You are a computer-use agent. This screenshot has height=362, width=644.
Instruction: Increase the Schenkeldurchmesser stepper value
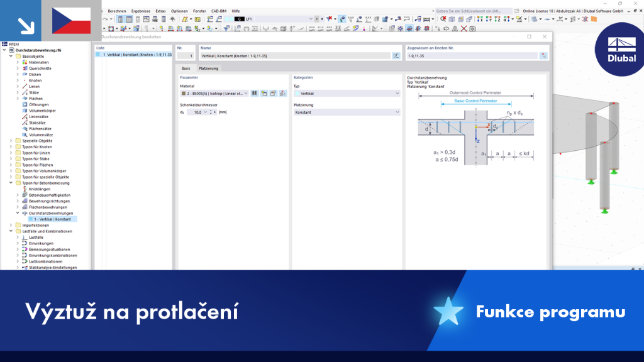pos(211,111)
